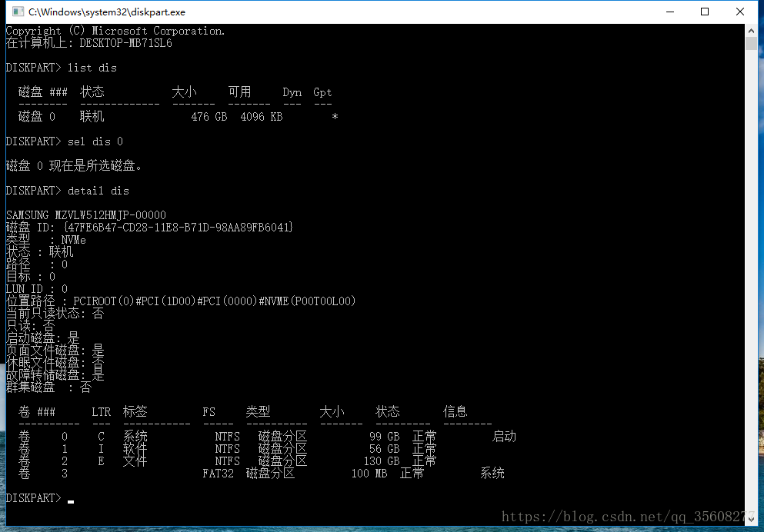Click the 'detail dis' command text

[98, 191]
